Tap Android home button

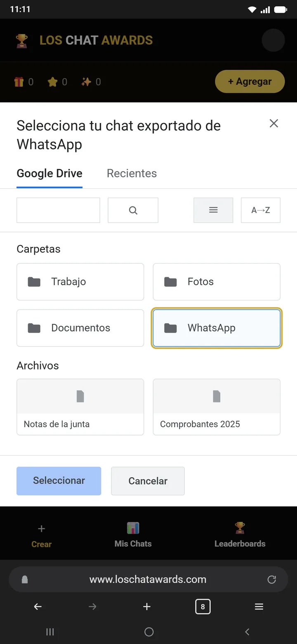point(149,632)
